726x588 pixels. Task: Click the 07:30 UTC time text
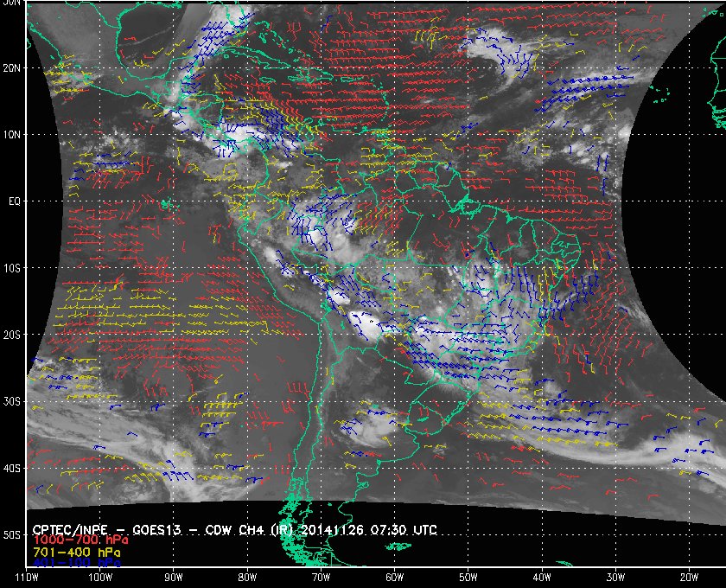coord(404,530)
